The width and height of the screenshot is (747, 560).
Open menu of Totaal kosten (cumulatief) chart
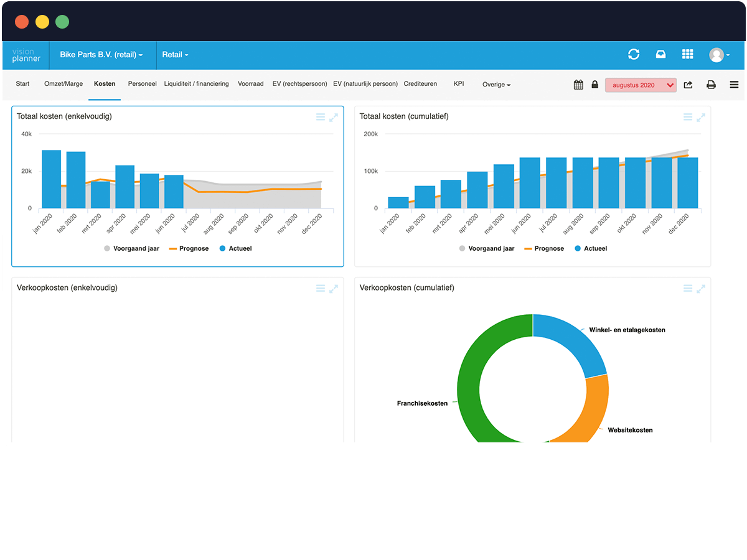pos(688,117)
